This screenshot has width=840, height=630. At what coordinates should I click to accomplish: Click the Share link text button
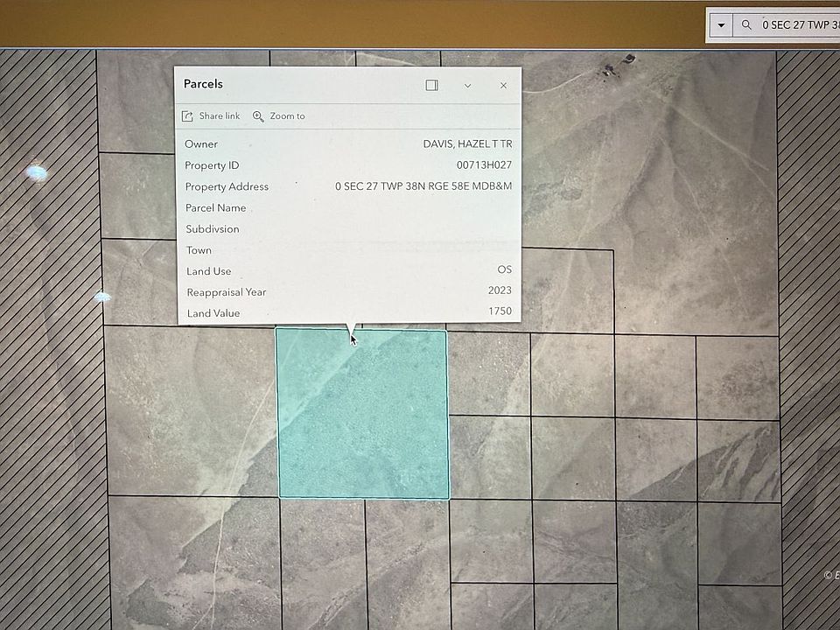[x=219, y=115]
